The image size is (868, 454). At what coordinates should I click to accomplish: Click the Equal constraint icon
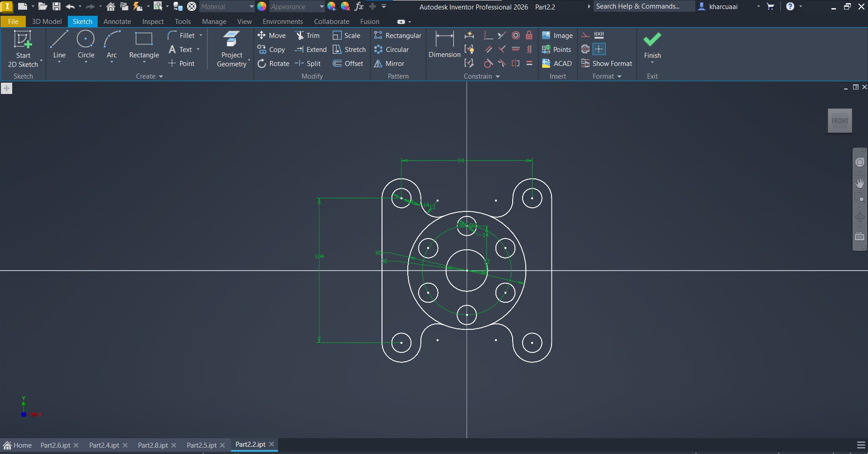click(529, 64)
